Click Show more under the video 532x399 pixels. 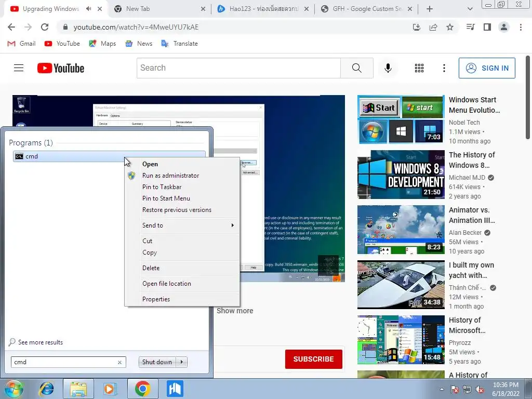pos(235,311)
